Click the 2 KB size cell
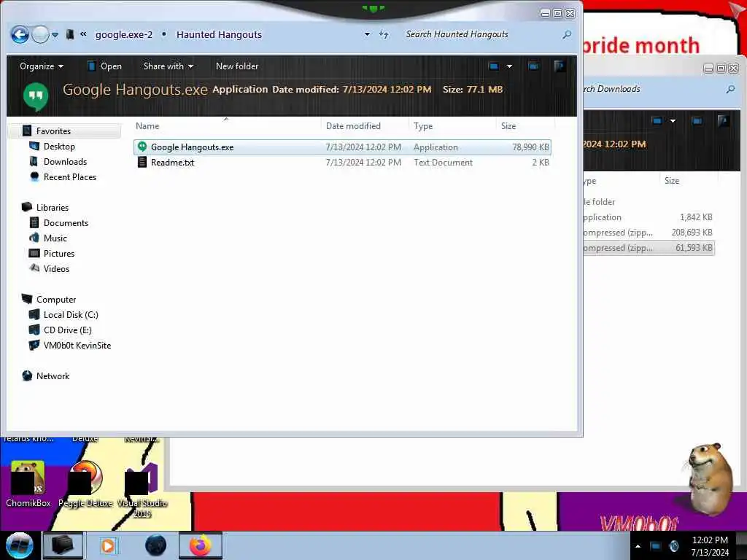Viewport: 747px width, 560px height. click(541, 163)
